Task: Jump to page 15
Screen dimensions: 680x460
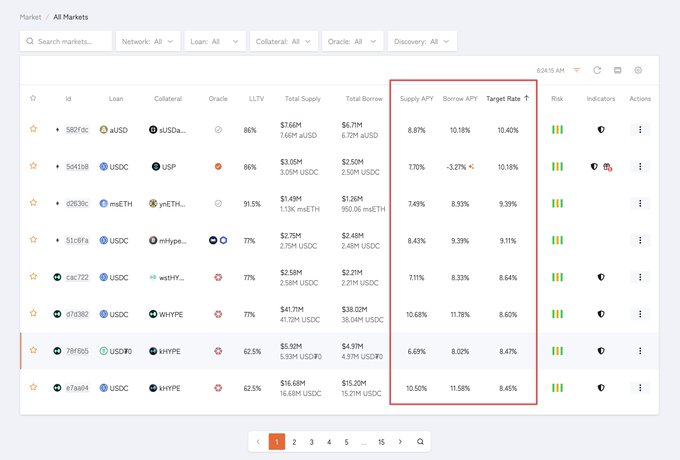Action: click(381, 442)
